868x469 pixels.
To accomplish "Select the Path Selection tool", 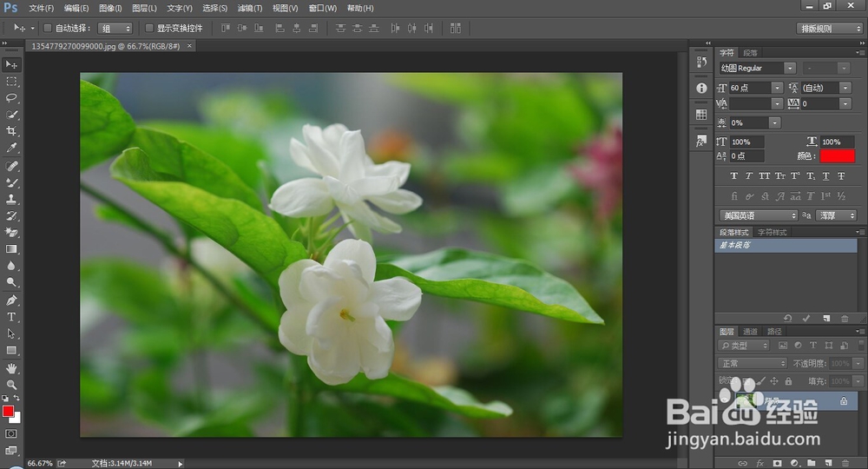I will click(x=11, y=334).
